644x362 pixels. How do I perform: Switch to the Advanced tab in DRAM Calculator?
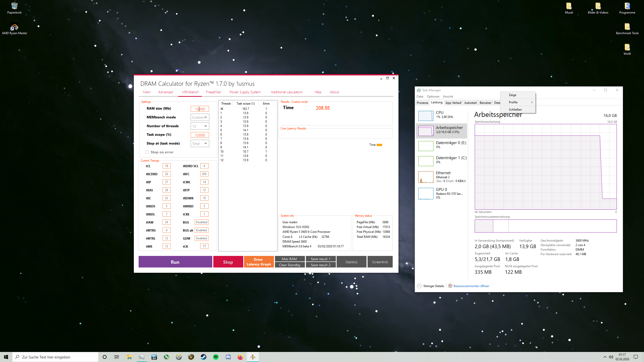coord(165,92)
